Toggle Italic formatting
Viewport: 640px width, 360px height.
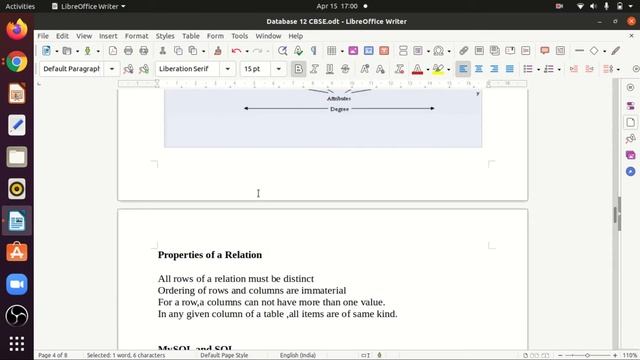(314, 69)
